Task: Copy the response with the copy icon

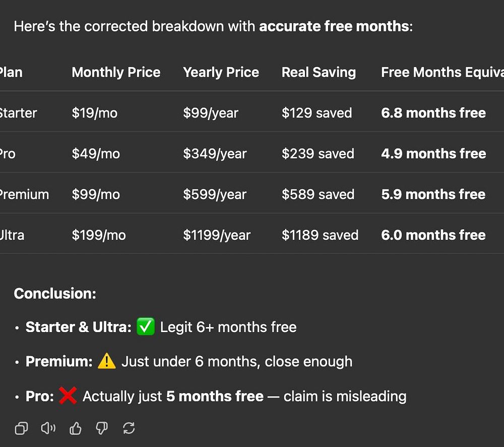Action: 21,428
